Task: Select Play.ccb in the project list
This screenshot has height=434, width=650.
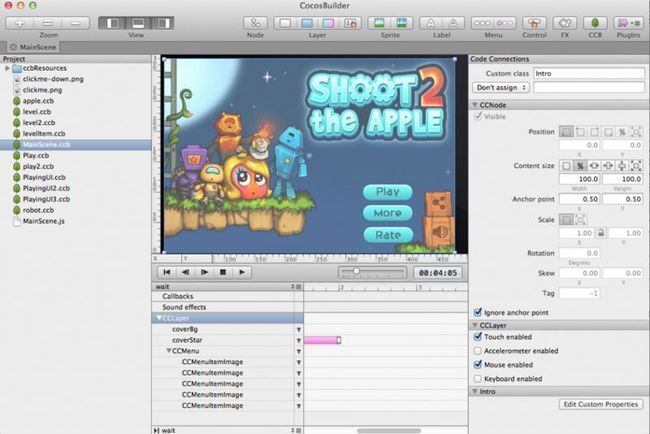Action: pos(36,155)
